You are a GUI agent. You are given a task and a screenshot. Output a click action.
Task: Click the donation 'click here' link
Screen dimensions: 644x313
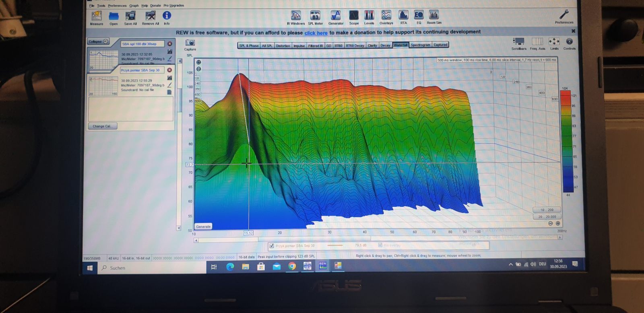point(316,33)
